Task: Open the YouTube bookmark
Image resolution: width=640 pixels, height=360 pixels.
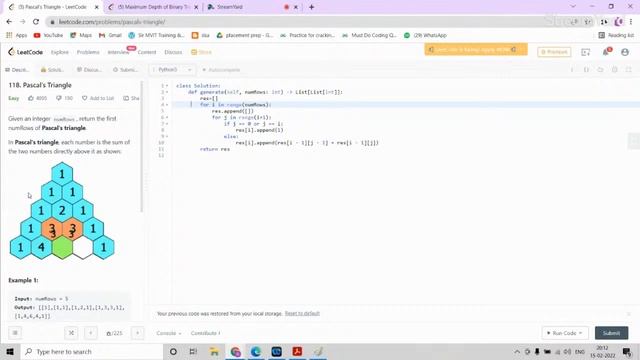Action: [49, 36]
